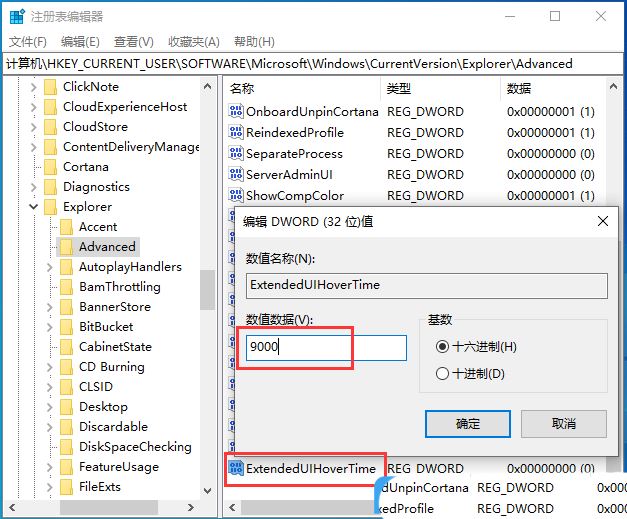
Task: Expand the FeatureUsage tree node
Action: [x=50, y=467]
